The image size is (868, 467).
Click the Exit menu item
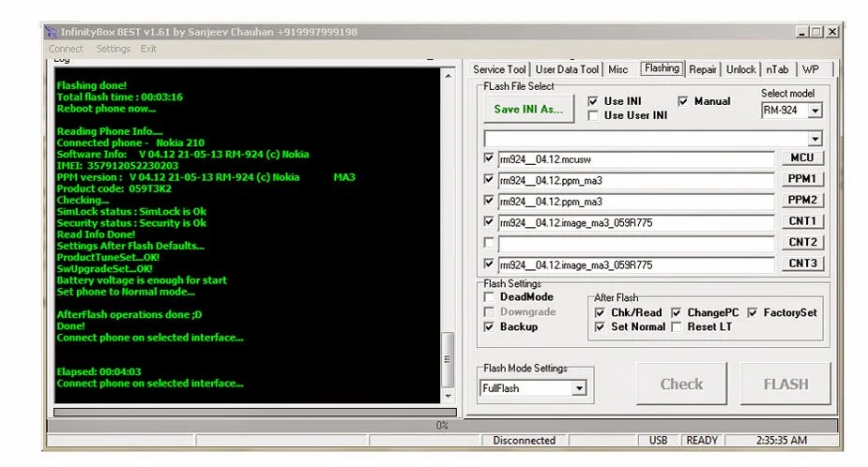(148, 49)
